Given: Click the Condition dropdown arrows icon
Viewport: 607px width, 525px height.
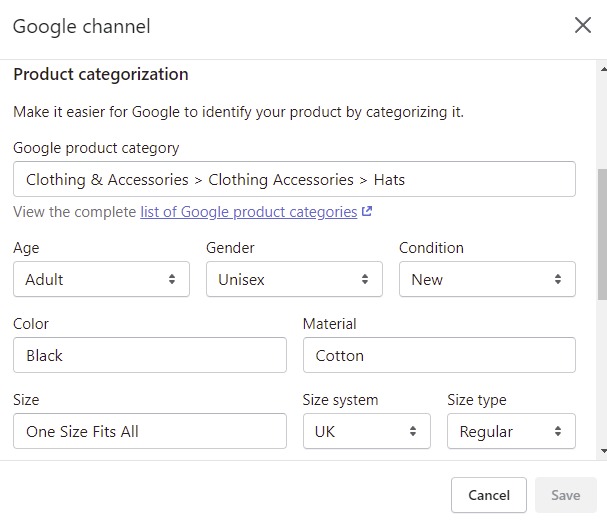Looking at the screenshot, I should (x=558, y=279).
